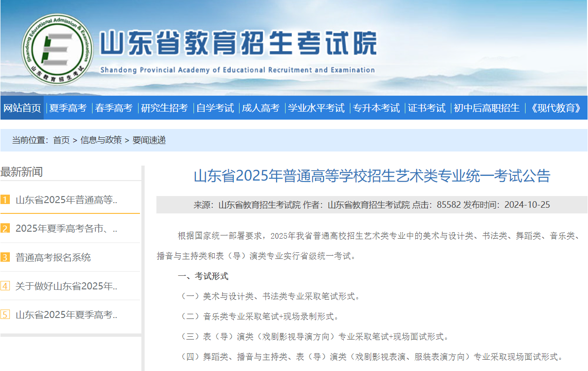Click the 要闻速递 breadcrumb link

tap(149, 140)
